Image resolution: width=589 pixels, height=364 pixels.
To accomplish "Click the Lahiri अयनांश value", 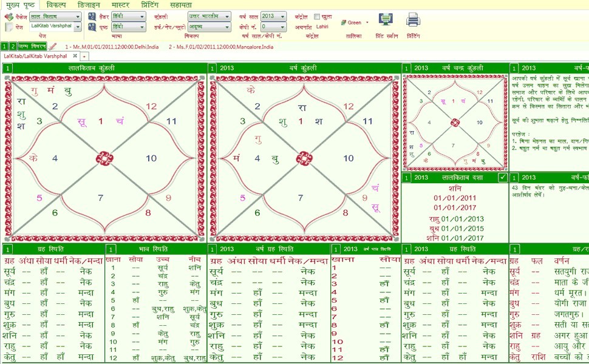I will point(322,27).
